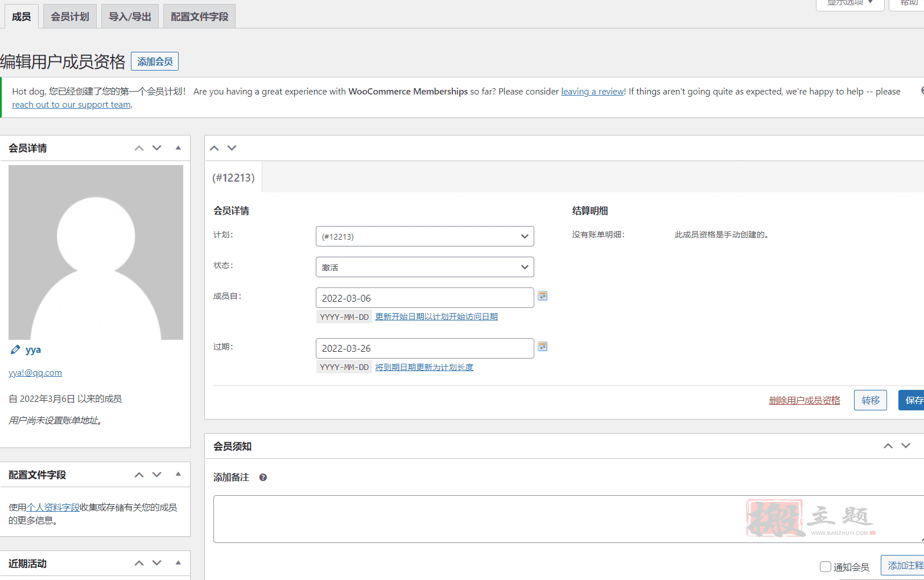Click pencil edit icon next to yya
Image resolution: width=924 pixels, height=580 pixels.
(x=15, y=349)
